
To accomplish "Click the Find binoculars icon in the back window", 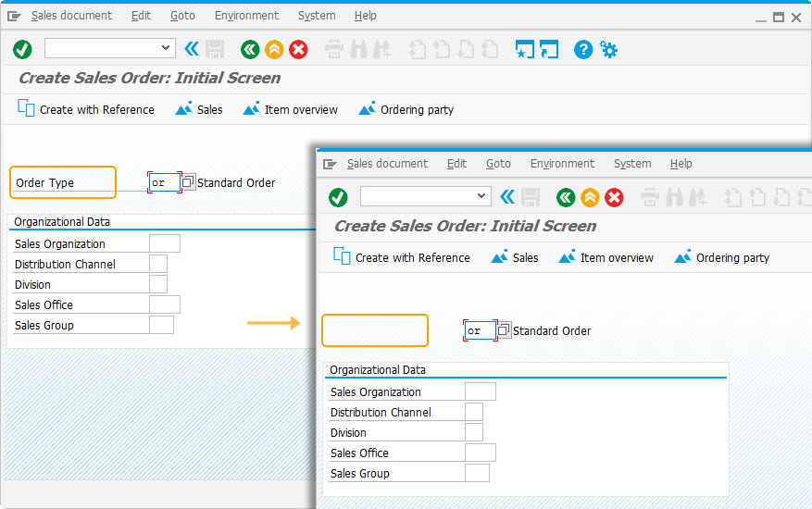I will (358, 50).
